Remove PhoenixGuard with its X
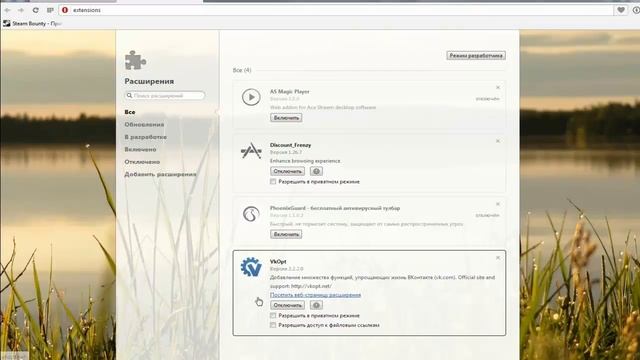 click(x=498, y=204)
